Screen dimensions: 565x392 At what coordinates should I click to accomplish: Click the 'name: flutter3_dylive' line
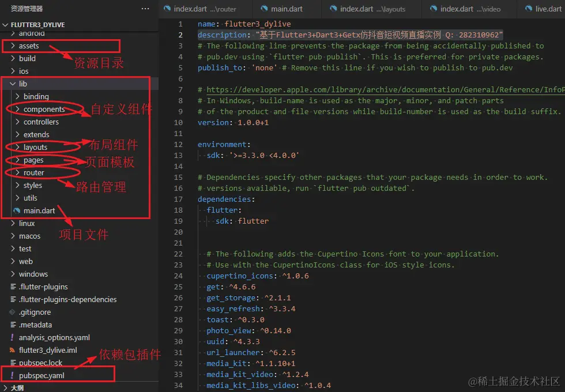pos(244,24)
